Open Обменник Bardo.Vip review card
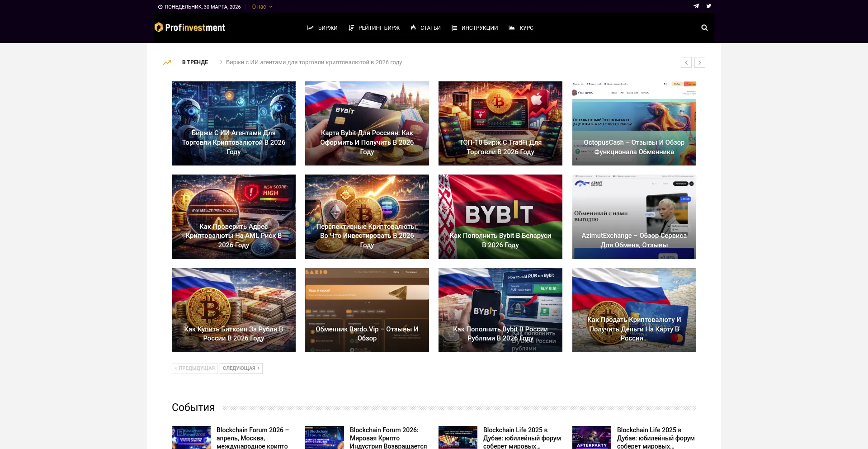 (x=367, y=310)
